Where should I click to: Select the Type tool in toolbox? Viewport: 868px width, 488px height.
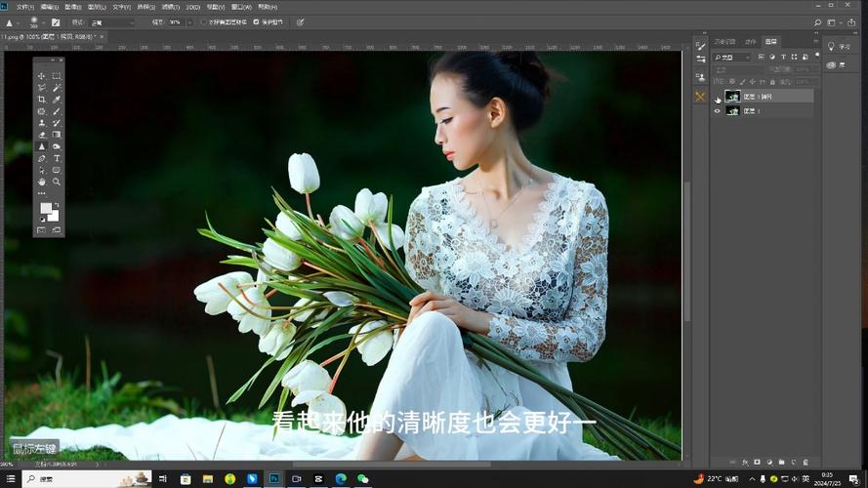click(x=57, y=158)
